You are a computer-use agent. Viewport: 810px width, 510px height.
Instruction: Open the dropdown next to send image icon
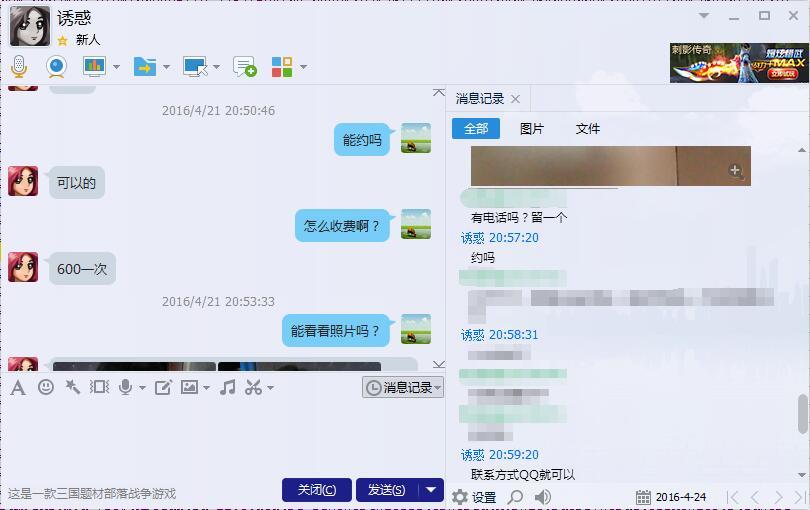point(207,388)
